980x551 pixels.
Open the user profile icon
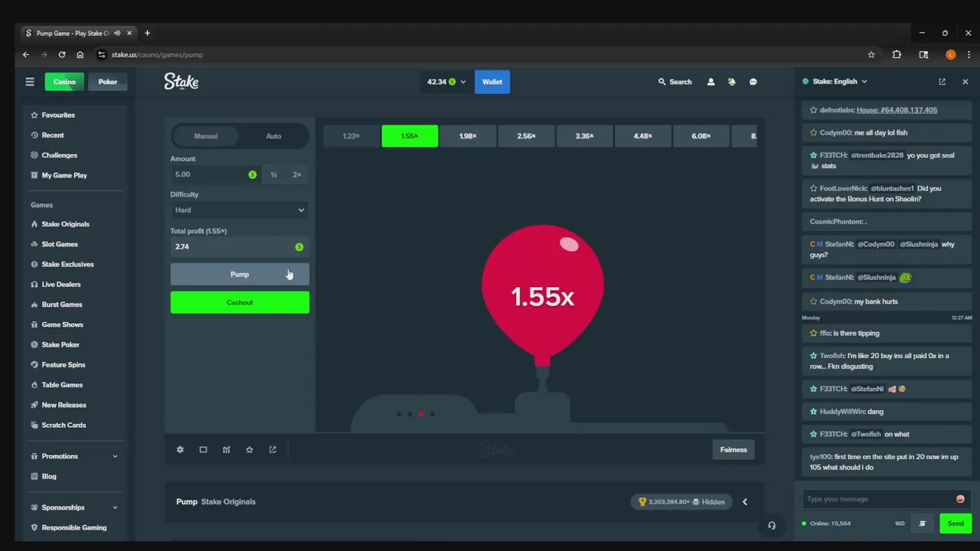(710, 82)
